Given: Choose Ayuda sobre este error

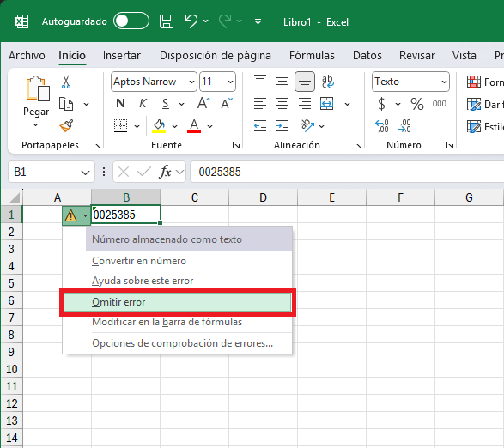Looking at the screenshot, I should tap(178, 281).
